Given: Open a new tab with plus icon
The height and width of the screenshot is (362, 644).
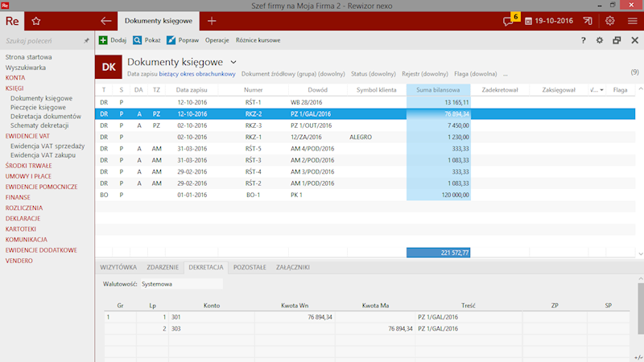Looking at the screenshot, I should pos(212,21).
